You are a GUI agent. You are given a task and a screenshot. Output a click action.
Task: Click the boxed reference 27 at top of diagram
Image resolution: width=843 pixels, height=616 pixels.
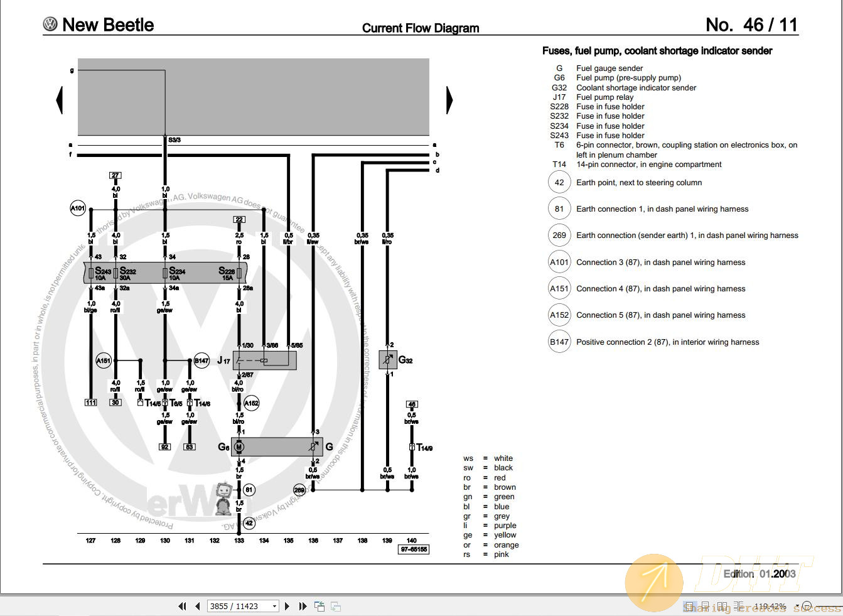[115, 175]
